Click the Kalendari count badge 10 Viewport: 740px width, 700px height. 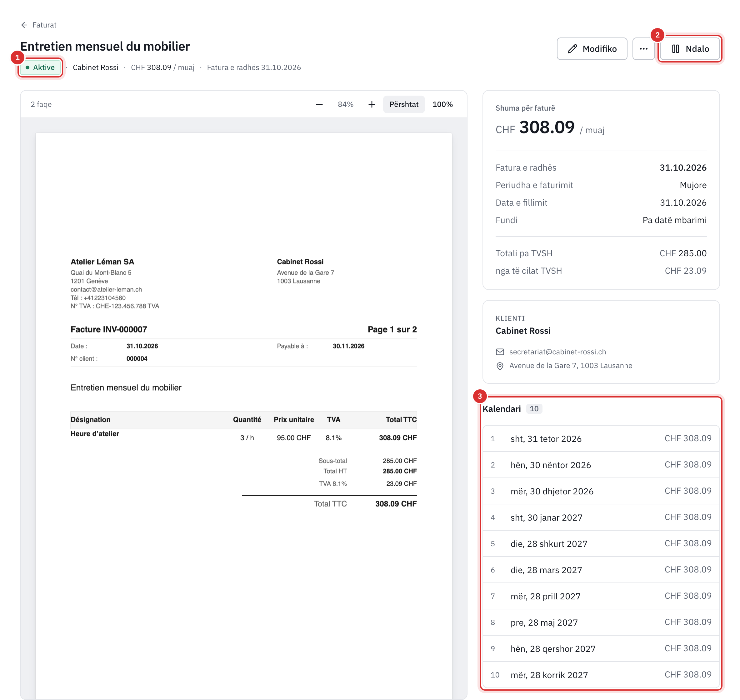click(x=534, y=408)
